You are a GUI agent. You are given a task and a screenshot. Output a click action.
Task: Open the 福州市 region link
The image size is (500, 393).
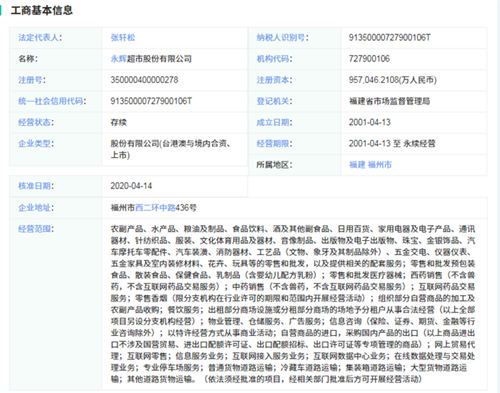380,165
